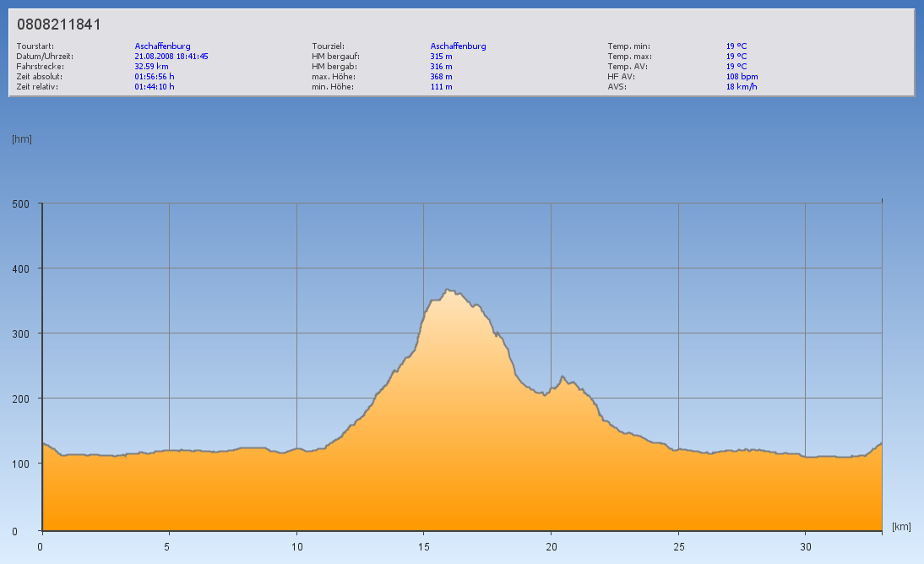The image size is (924, 564).
Task: Select the min. Höhe value 111 m
Action: coord(441,86)
